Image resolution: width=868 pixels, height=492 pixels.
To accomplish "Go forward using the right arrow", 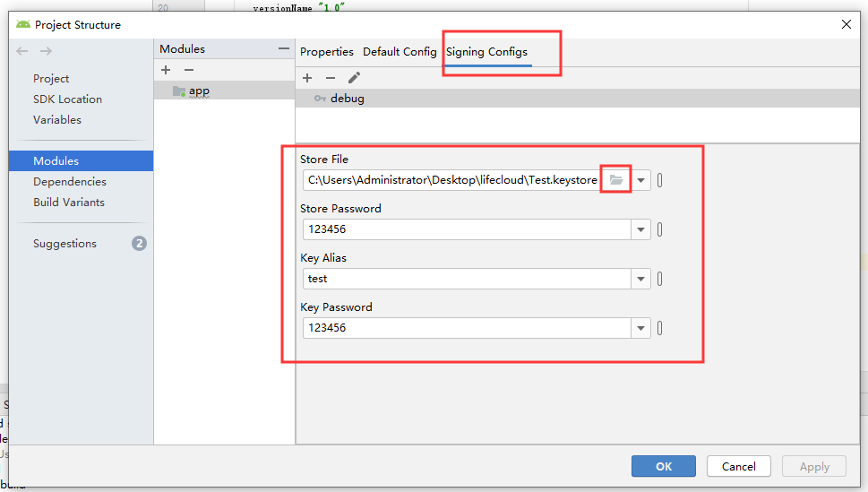I will (46, 51).
